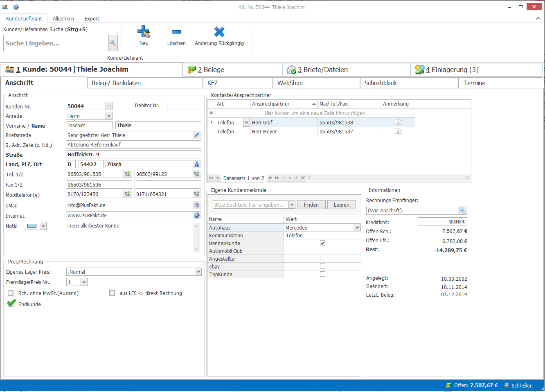The height and width of the screenshot is (392, 545).
Task: Open the Anrede dropdown
Action: coord(109,116)
